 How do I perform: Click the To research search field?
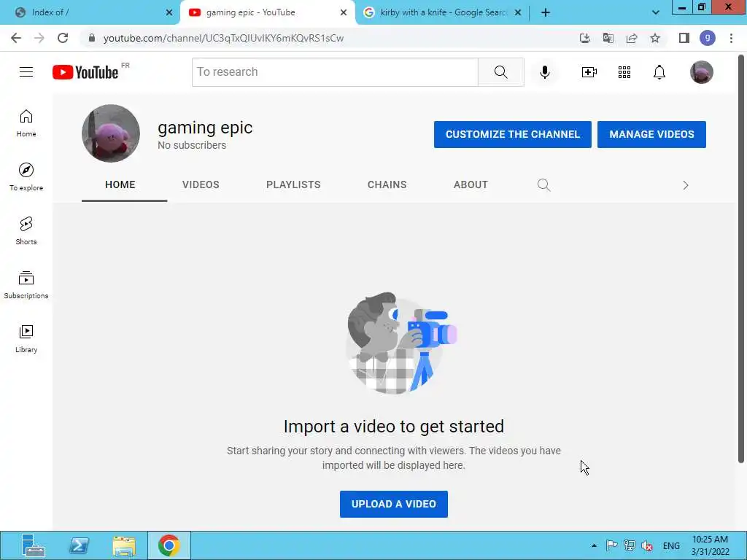[x=335, y=72]
